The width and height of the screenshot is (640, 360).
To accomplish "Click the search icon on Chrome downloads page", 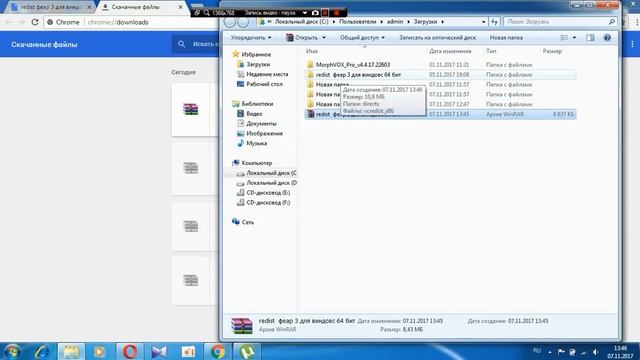I will coord(182,44).
